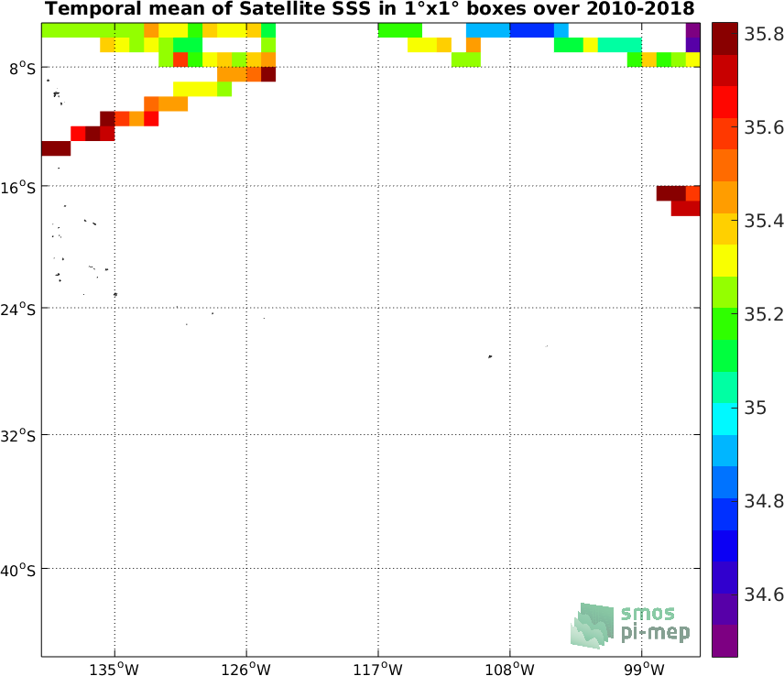The height and width of the screenshot is (676, 784).
Task: Click the dark red top colorbar segment
Action: point(724,38)
